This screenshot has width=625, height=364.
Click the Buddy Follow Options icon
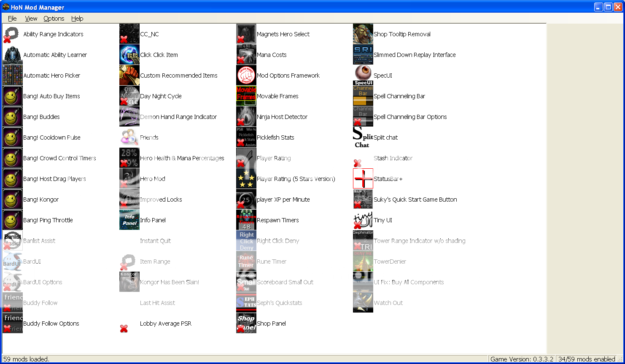coord(13,324)
